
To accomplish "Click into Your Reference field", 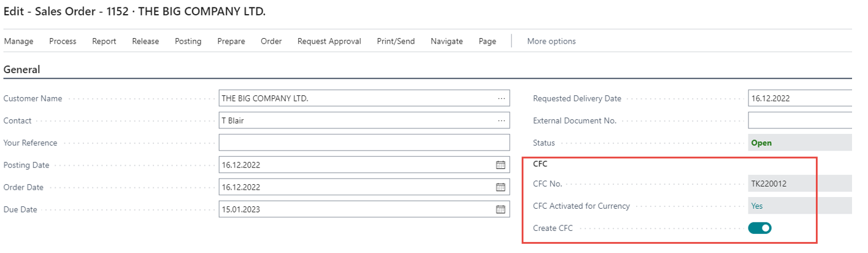I will click(364, 143).
